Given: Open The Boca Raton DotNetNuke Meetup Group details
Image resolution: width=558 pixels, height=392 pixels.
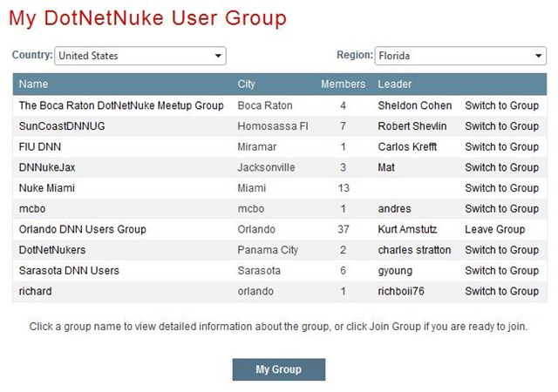Looking at the screenshot, I should pos(121,105).
